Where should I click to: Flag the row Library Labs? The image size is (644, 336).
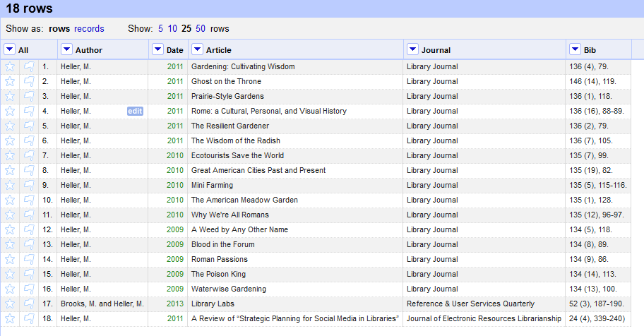(x=29, y=304)
